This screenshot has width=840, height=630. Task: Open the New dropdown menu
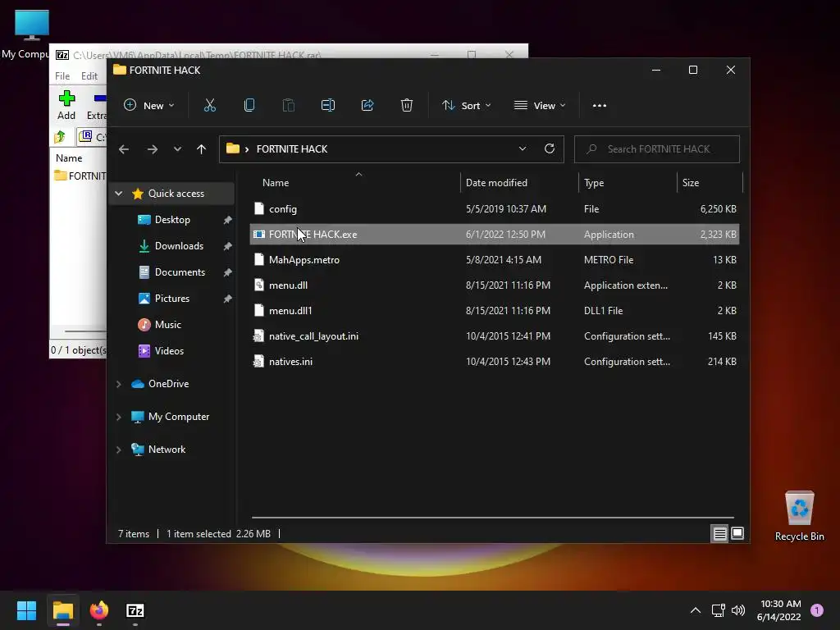click(149, 106)
